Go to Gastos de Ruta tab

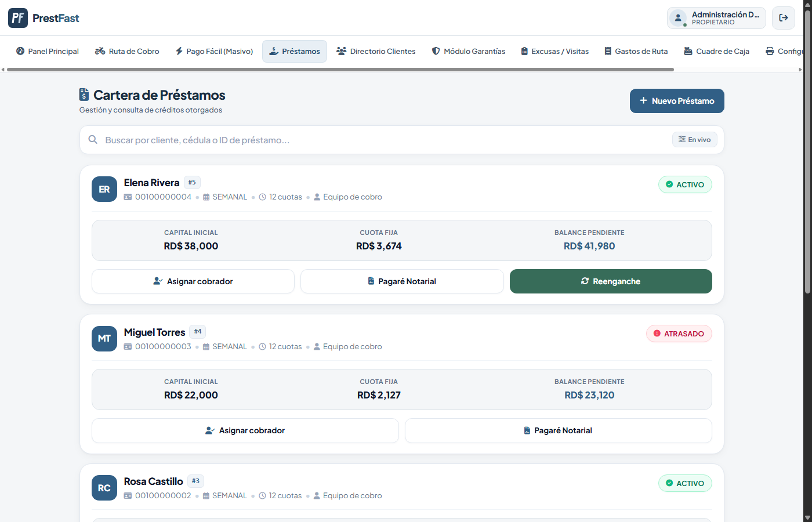pyautogui.click(x=636, y=51)
